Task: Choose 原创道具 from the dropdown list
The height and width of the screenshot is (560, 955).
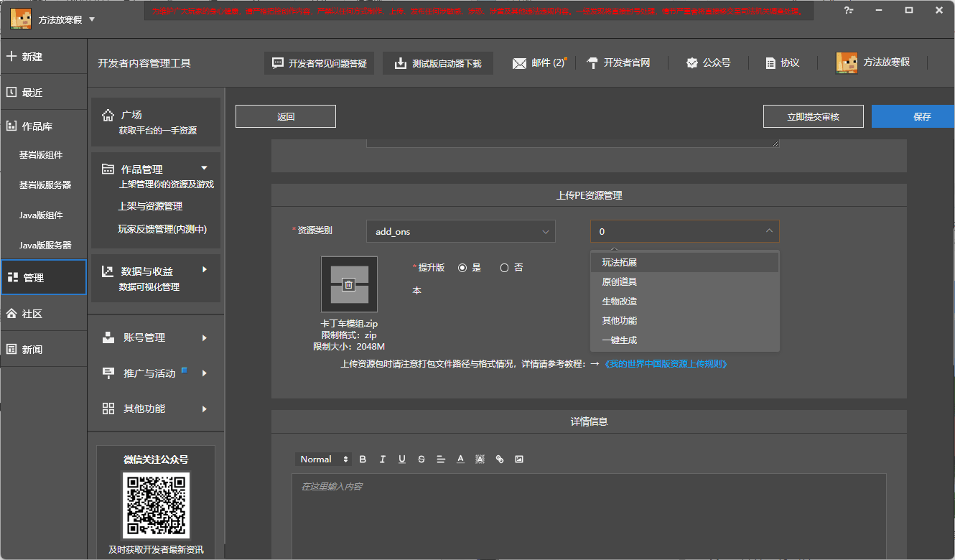Action: click(x=684, y=282)
